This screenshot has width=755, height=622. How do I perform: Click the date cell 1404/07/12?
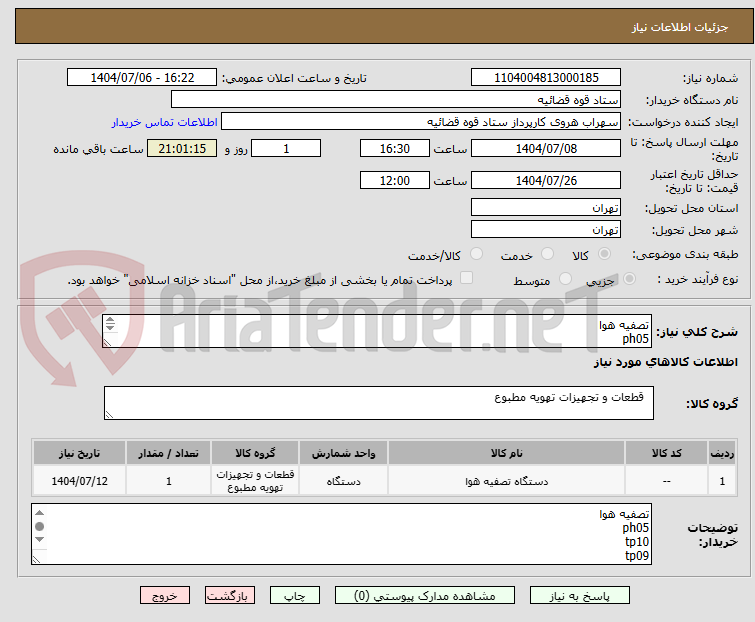point(79,481)
